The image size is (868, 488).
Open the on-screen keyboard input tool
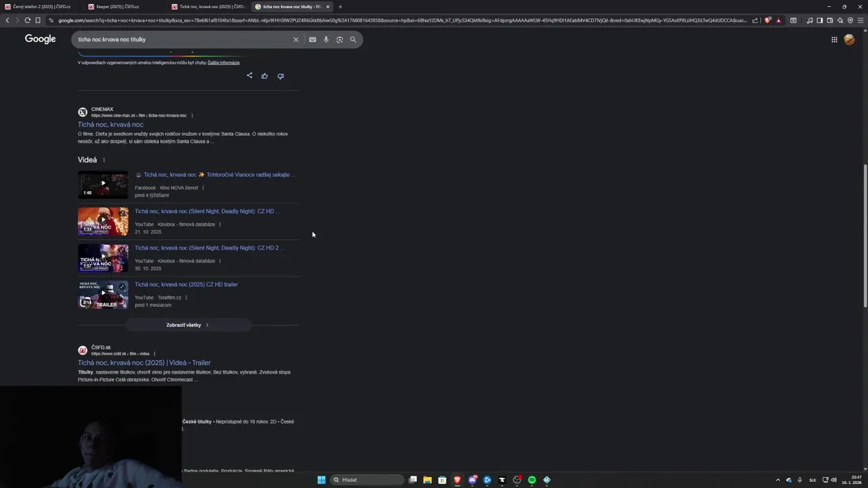[313, 39]
